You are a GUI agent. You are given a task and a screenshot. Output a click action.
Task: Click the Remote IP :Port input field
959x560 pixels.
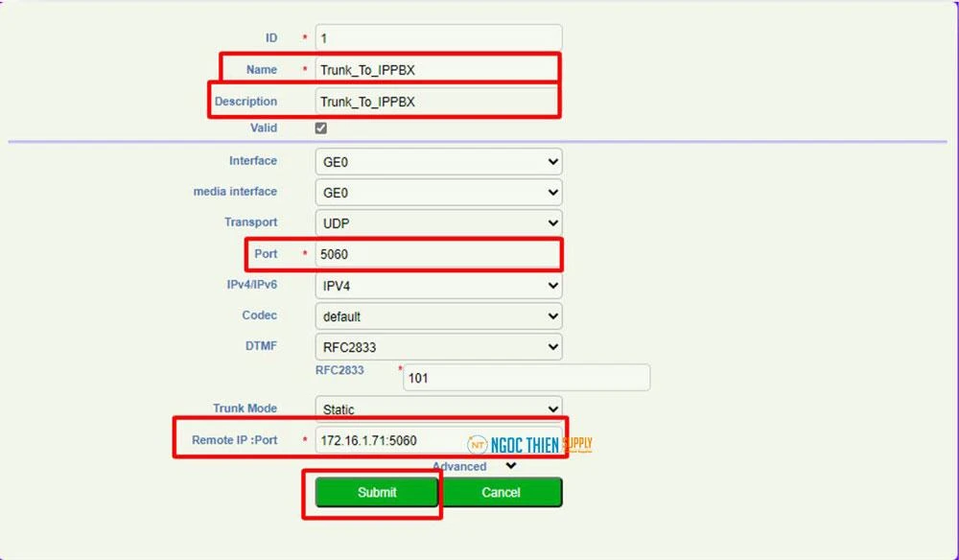coord(388,441)
